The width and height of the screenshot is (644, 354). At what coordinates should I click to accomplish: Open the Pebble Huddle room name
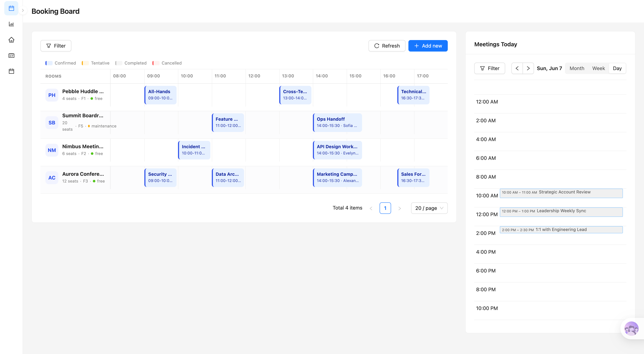click(83, 91)
